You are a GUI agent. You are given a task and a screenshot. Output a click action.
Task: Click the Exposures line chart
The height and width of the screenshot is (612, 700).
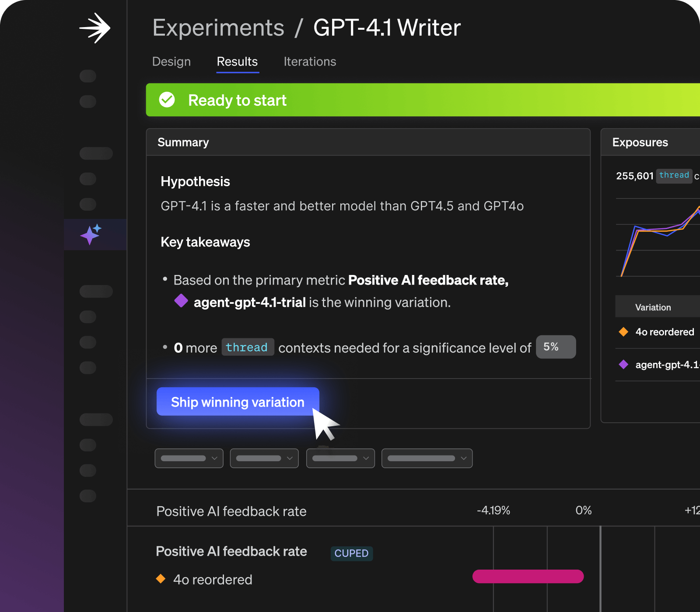(x=658, y=237)
